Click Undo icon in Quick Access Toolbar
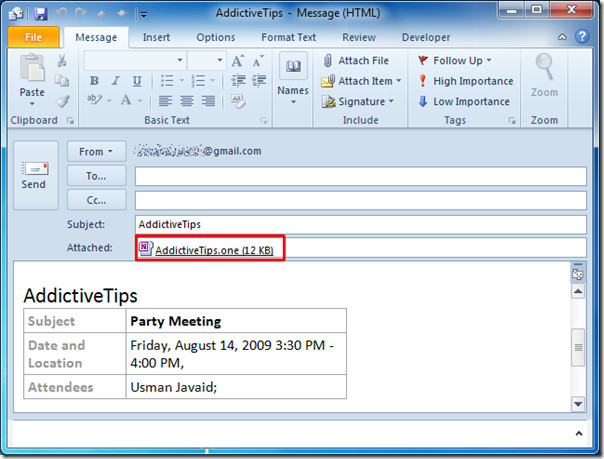The height and width of the screenshot is (459, 604). click(61, 14)
